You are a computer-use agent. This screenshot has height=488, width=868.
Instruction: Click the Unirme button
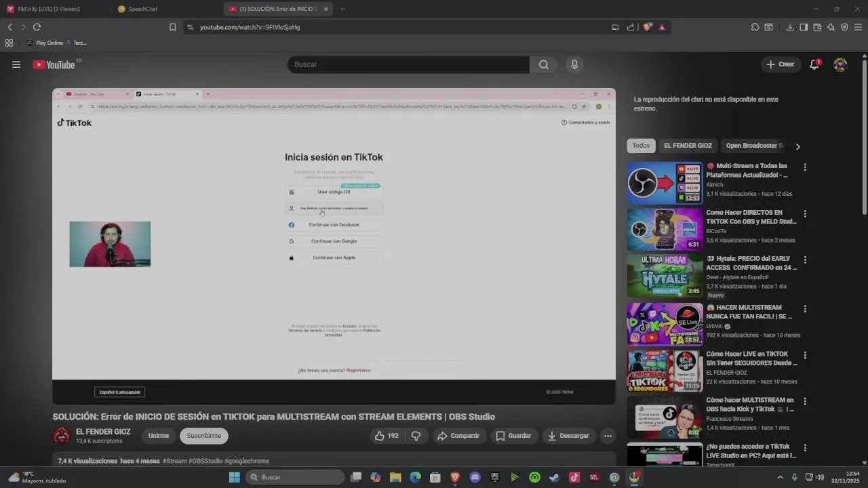[159, 436]
